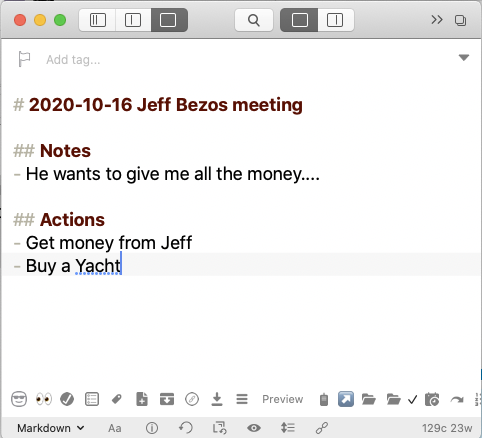Click the tag icon in action bar
This screenshot has height=438, width=482.
pyautogui.click(x=117, y=399)
